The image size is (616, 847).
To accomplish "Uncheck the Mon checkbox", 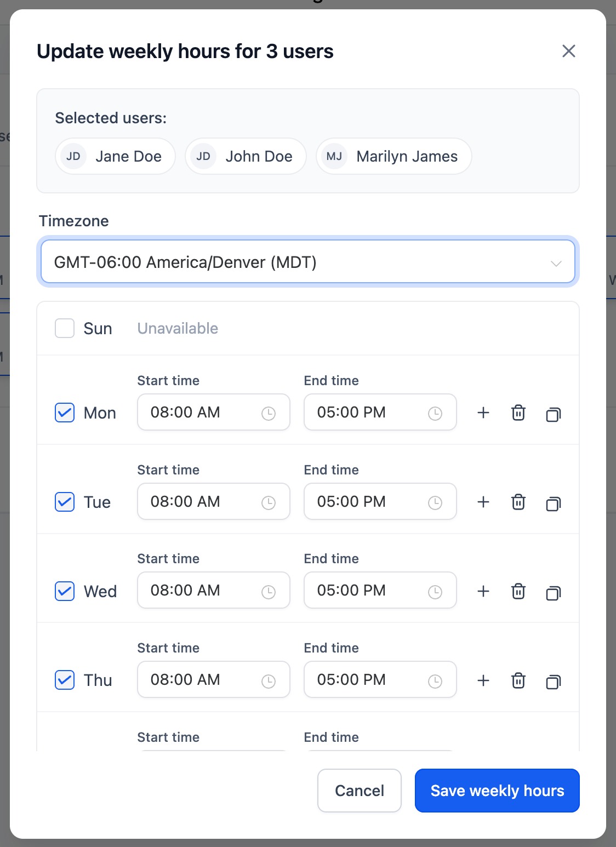I will [x=65, y=413].
